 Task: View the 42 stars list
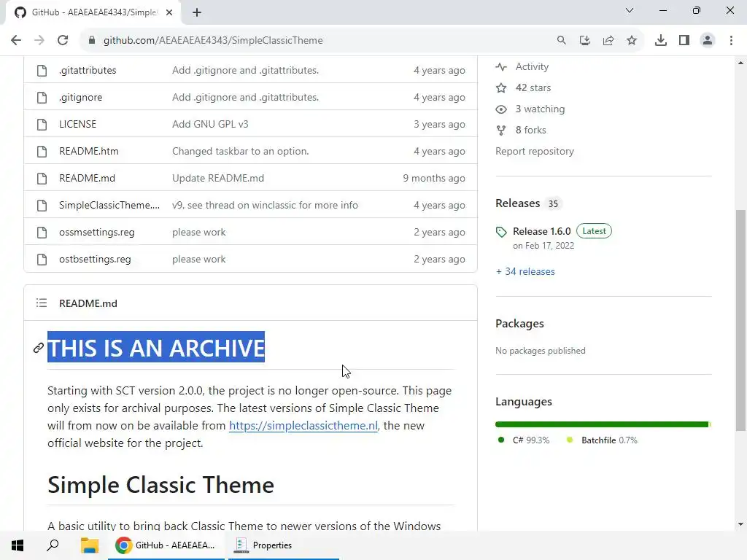(533, 87)
